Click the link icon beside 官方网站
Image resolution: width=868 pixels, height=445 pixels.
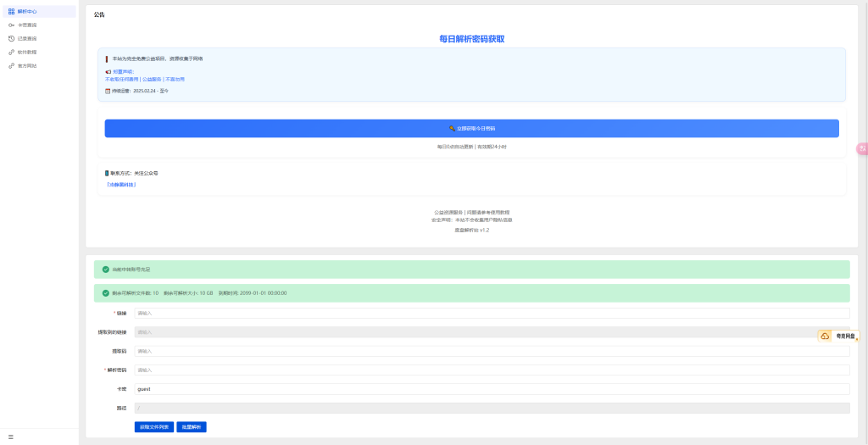11,66
